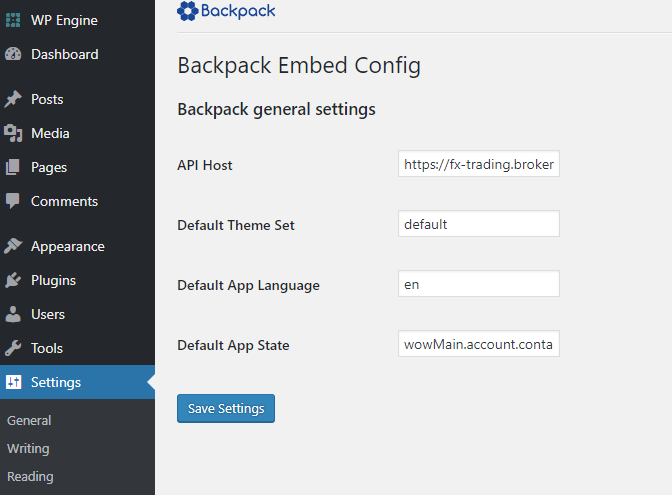Open Comments menu label

64,201
